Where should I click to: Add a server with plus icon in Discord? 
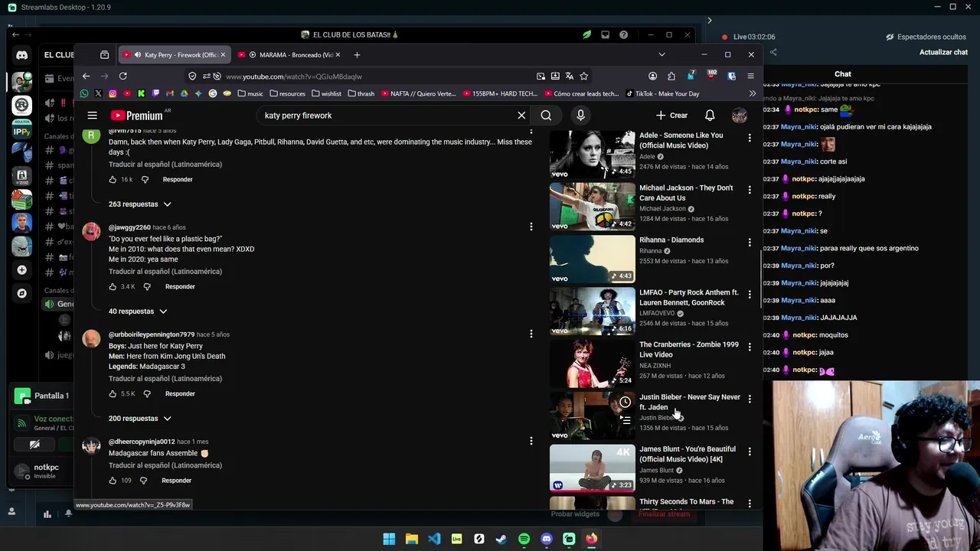21,270
